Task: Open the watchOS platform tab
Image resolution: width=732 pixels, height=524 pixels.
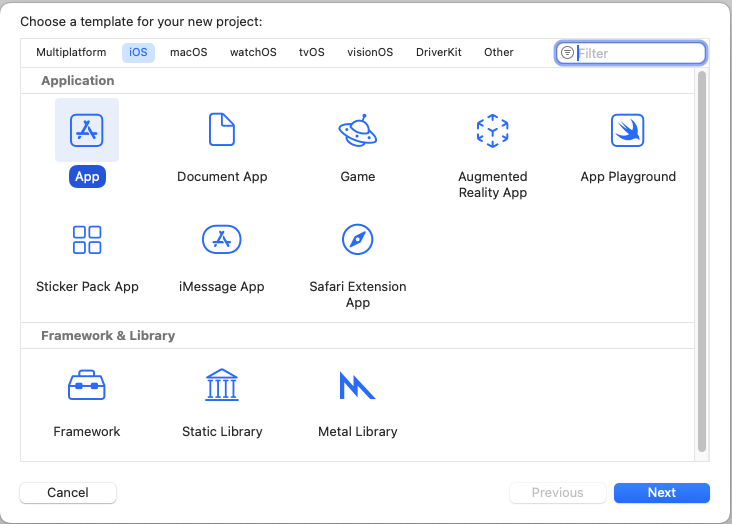Action: (x=253, y=53)
